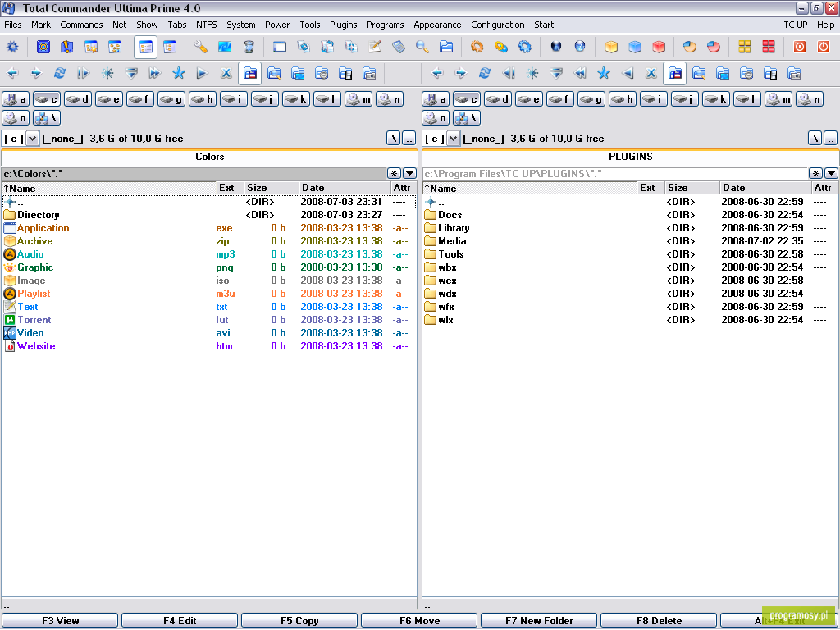
Task: Click left panel's blue star favorites icon
Action: click(178, 73)
